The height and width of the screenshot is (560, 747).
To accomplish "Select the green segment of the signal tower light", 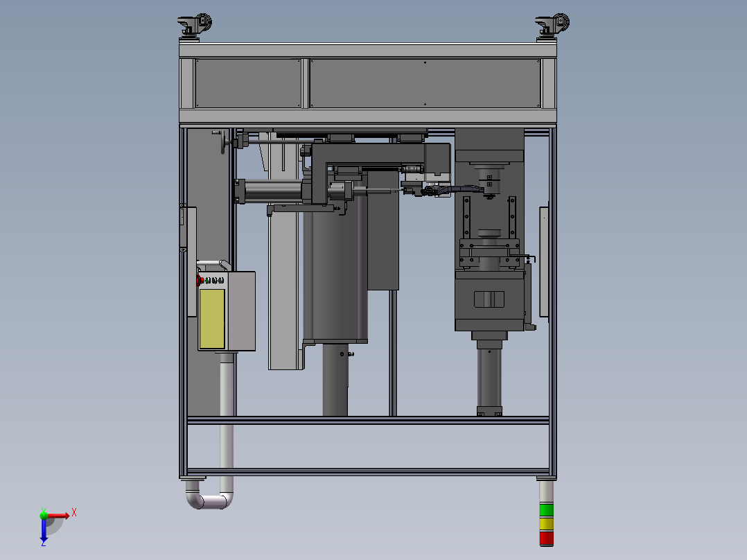I will click(546, 510).
